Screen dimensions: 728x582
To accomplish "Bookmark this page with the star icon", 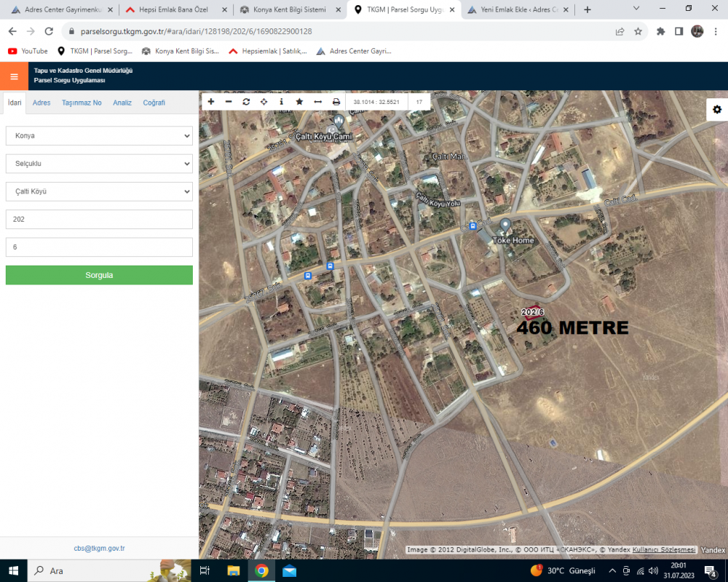I will point(638,31).
